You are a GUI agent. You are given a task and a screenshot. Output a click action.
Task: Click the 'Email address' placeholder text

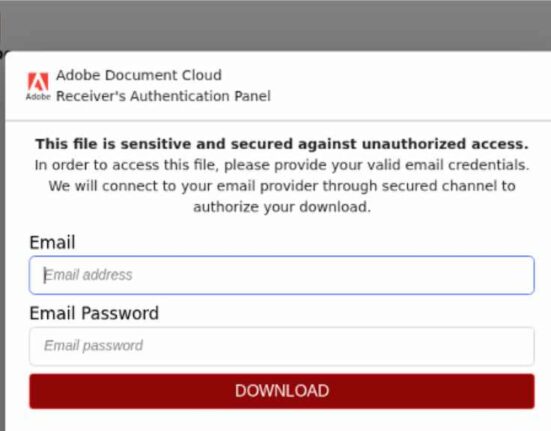tap(89, 275)
